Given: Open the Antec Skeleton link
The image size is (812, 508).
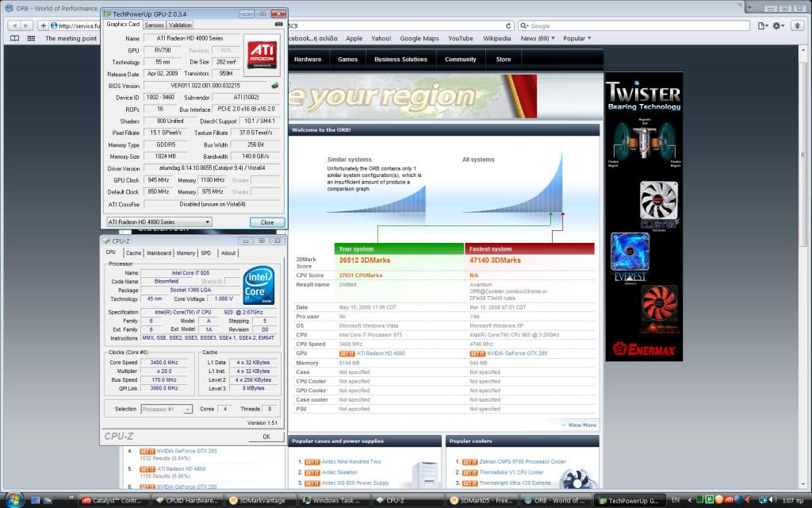Looking at the screenshot, I should coord(339,472).
